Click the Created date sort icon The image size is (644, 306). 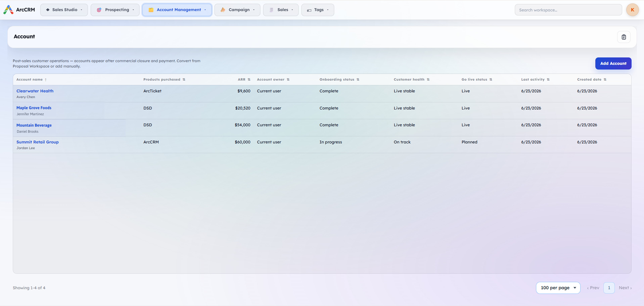point(605,79)
